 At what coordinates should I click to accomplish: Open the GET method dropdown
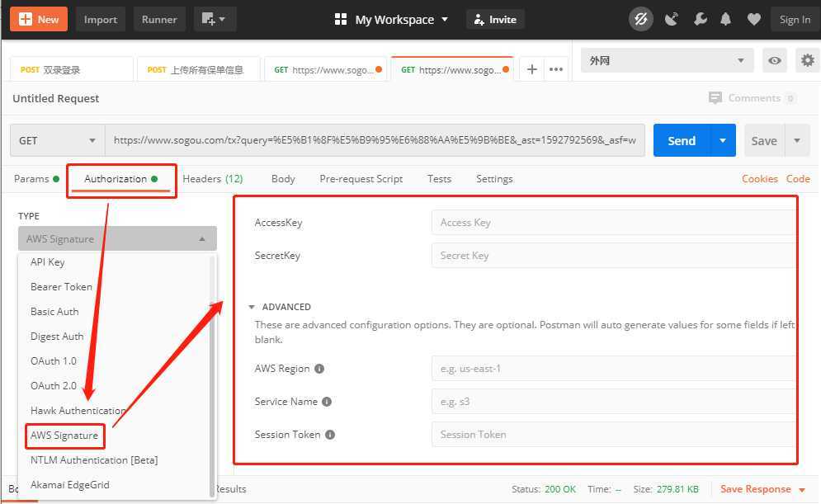[x=58, y=140]
